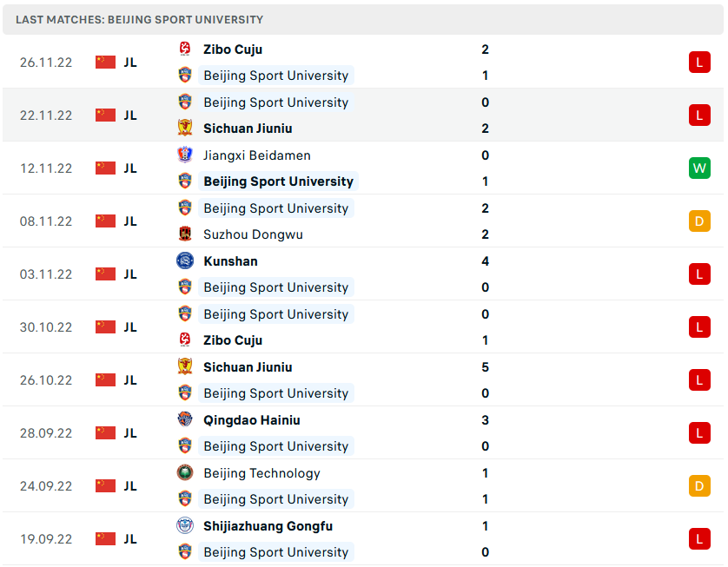Click the Suzhou Dongwu team crest

pyautogui.click(x=184, y=234)
